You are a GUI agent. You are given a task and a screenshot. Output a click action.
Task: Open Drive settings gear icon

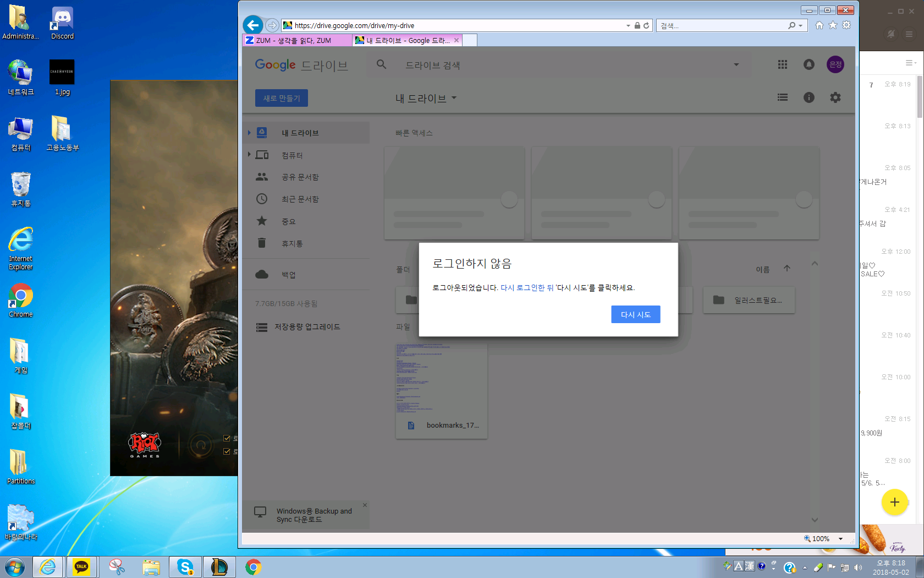[835, 97]
